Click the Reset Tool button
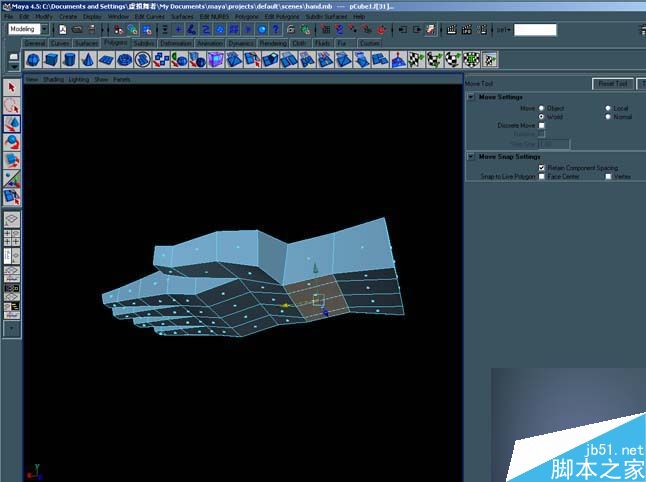 tap(613, 84)
